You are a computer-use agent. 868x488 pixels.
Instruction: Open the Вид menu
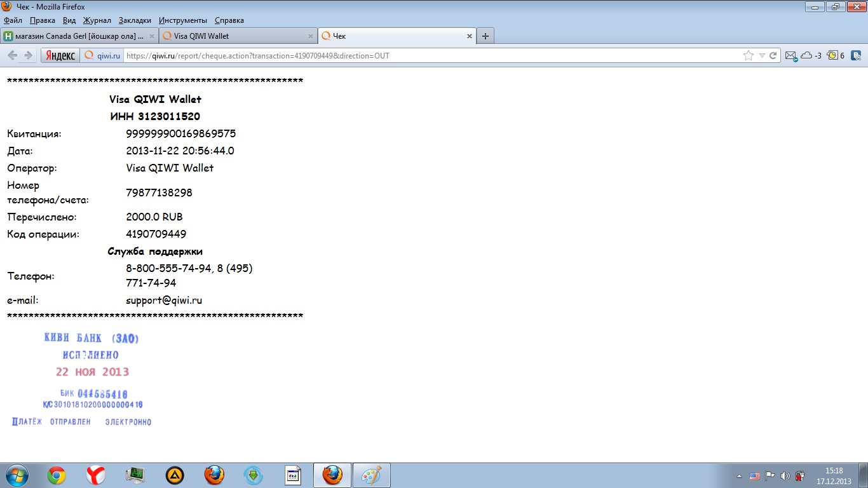69,20
